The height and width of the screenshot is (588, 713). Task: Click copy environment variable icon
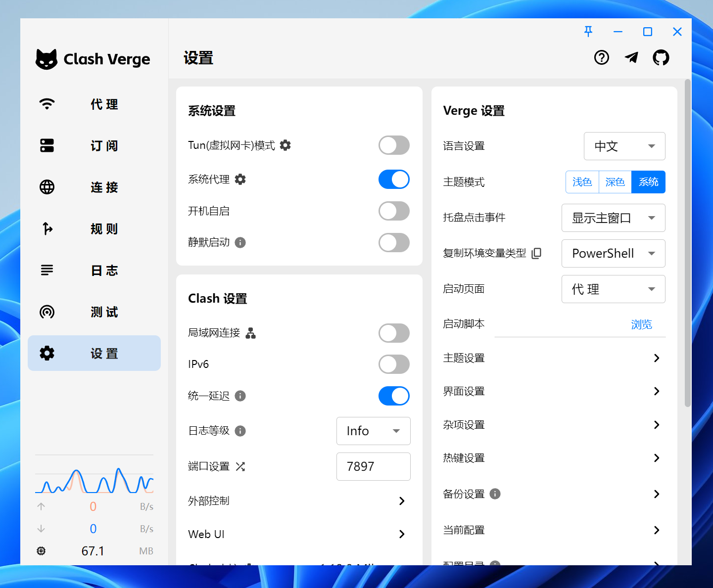click(536, 253)
